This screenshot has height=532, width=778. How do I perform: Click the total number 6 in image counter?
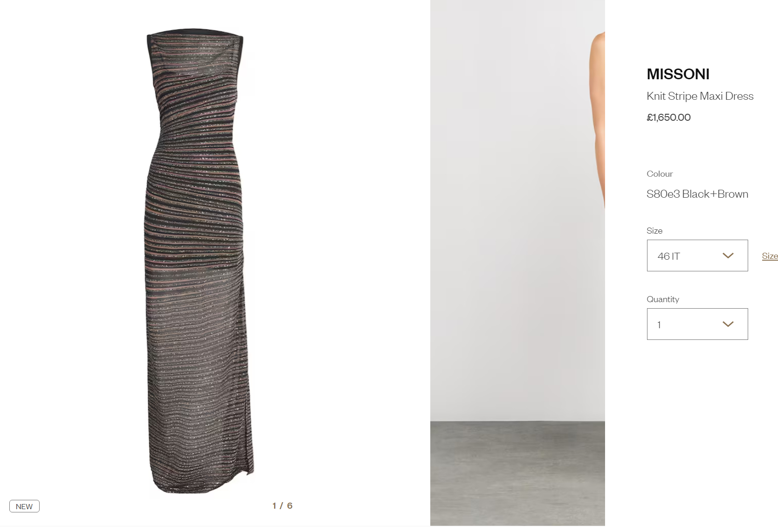[290, 505]
